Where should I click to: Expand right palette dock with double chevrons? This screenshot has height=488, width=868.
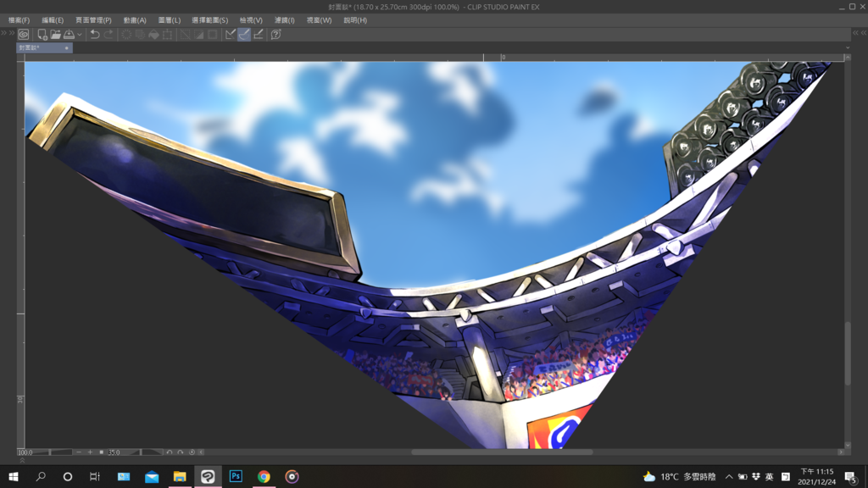pos(860,33)
